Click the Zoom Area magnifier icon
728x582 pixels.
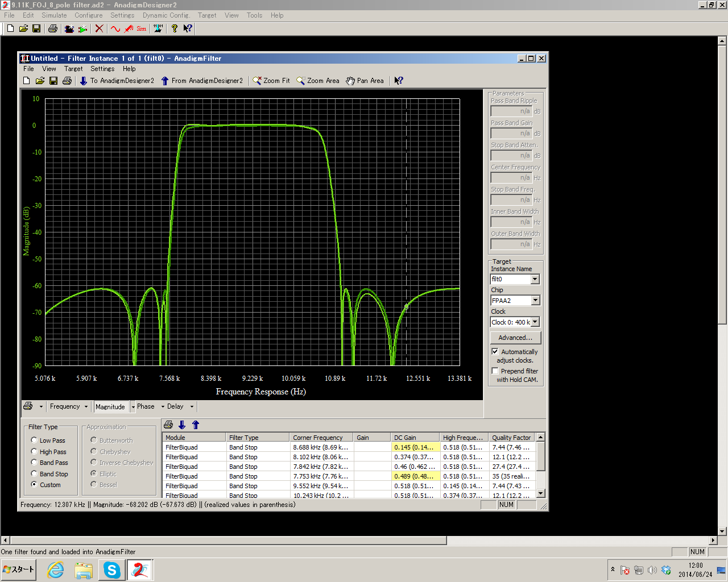point(301,81)
